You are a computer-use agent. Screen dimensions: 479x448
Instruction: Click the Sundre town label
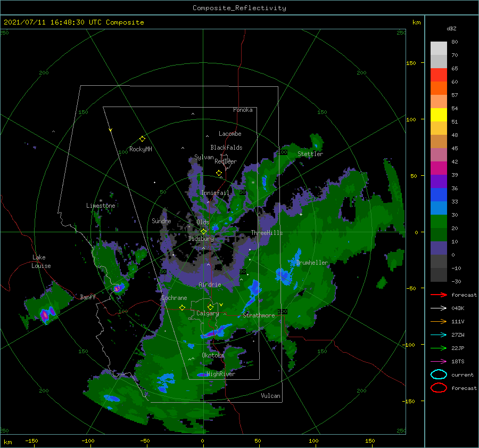(x=161, y=221)
